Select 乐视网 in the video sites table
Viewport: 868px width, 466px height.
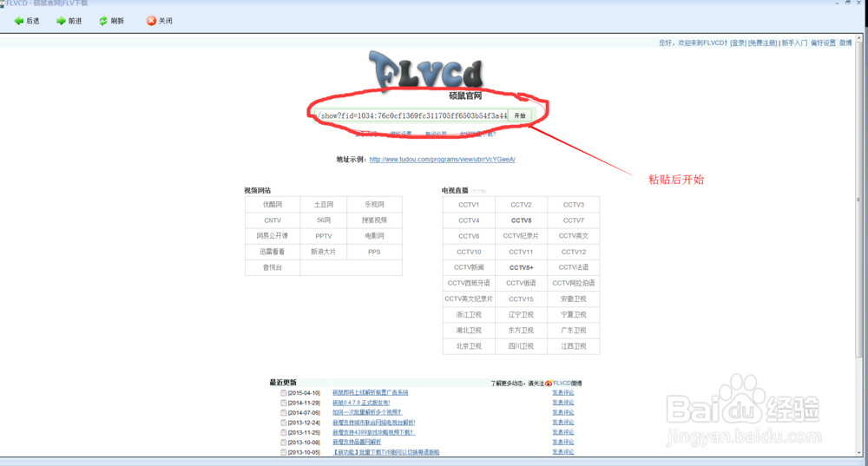374,205
